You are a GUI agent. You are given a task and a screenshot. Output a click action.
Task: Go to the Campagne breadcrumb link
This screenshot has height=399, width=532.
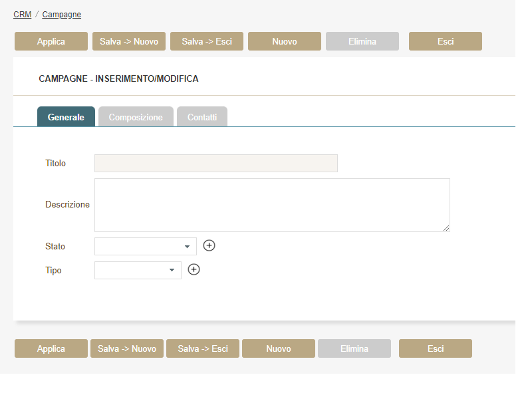[x=62, y=15]
